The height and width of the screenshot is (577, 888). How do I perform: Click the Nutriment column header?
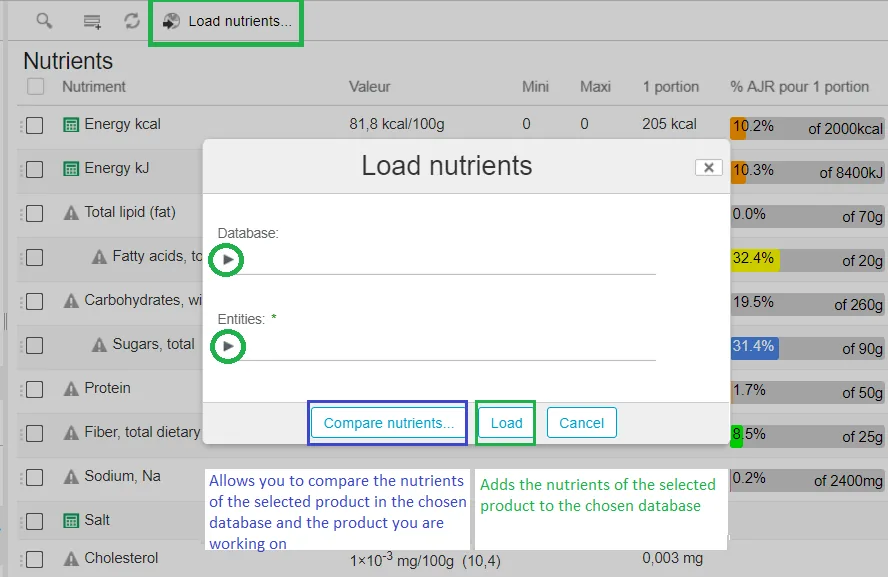click(x=94, y=87)
